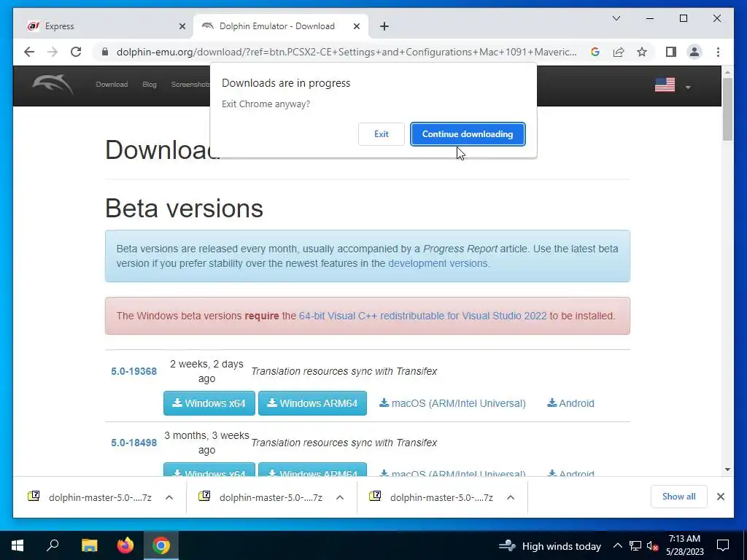The width and height of the screenshot is (747, 560).
Task: Download Windows ARM64 for version 5.0-19368
Action: [x=312, y=403]
